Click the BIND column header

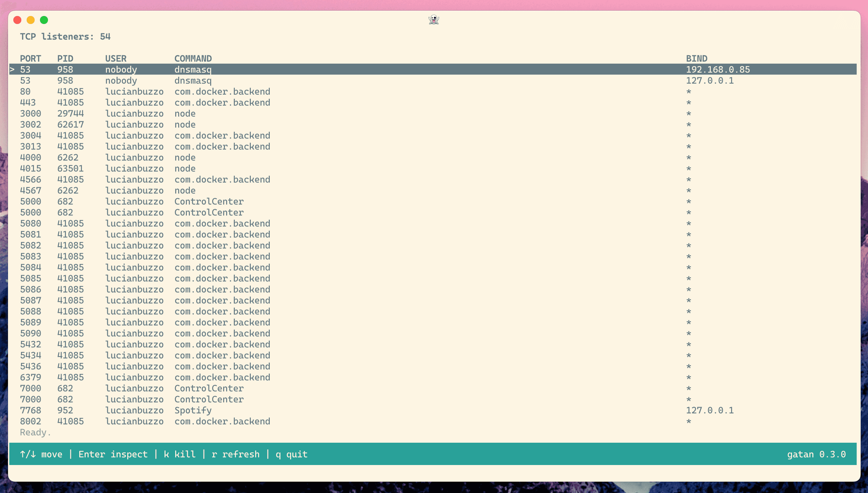(x=696, y=59)
